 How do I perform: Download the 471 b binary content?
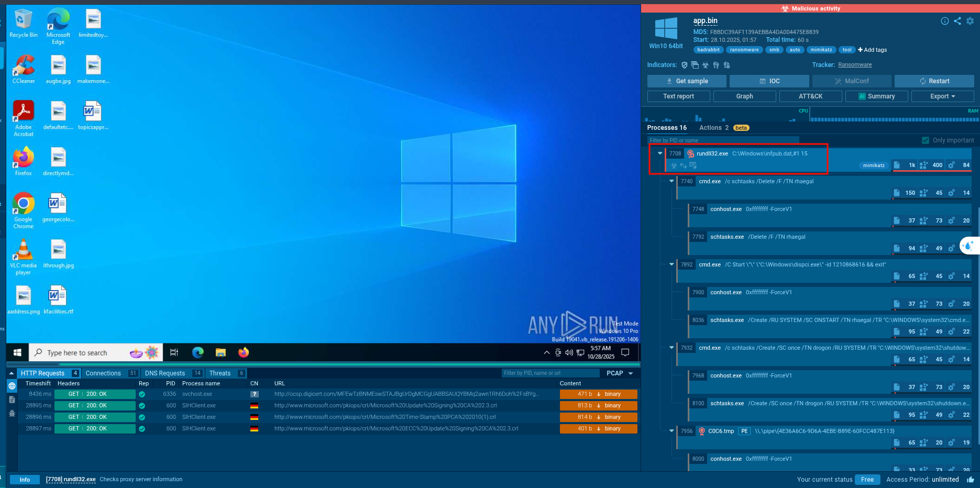(x=599, y=394)
